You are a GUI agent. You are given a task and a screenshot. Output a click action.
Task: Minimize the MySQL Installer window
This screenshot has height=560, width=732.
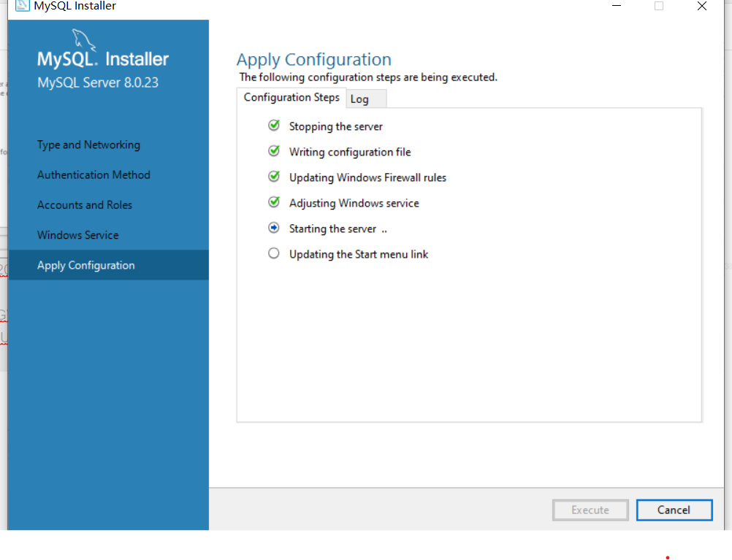coord(617,6)
